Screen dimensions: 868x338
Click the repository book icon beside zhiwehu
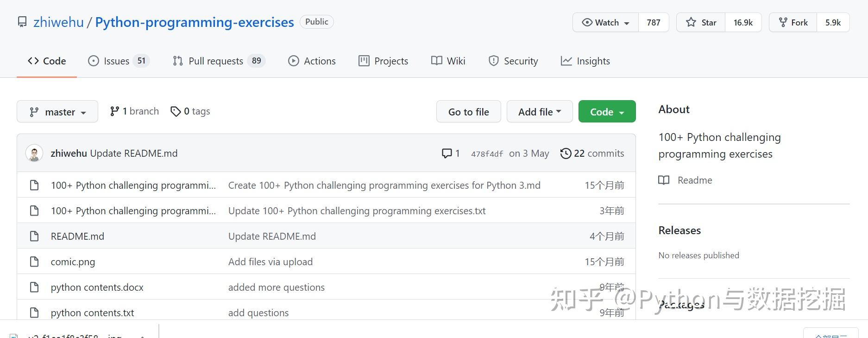coord(22,22)
